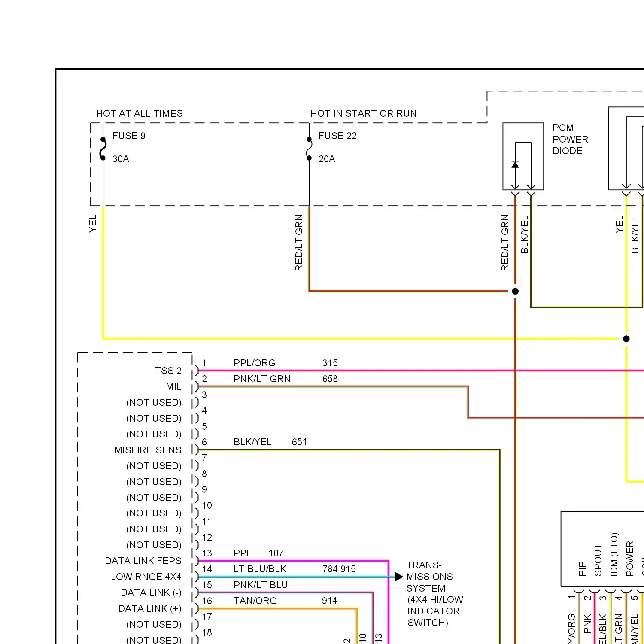Viewport: 644px width, 644px height.
Task: Click TRANSMISSIONS SYSTEM 4X4 HI/LOW reference text
Action: (x=434, y=594)
